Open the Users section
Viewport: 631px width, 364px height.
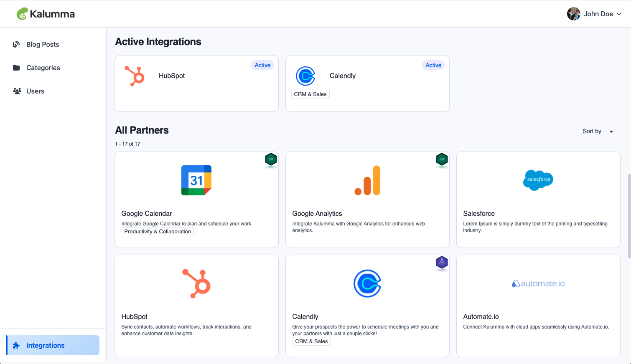[x=35, y=91]
